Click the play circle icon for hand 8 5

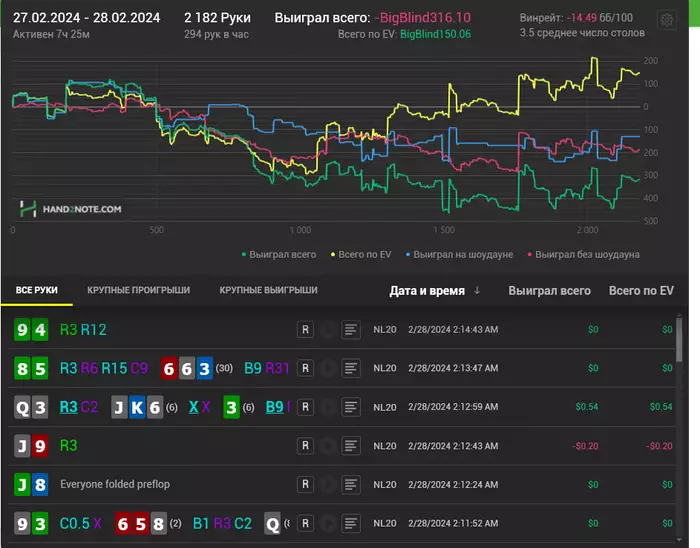(x=328, y=368)
